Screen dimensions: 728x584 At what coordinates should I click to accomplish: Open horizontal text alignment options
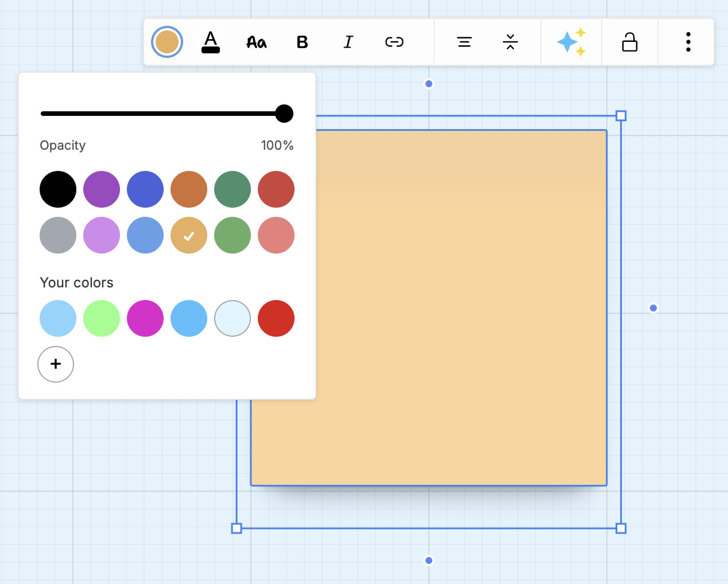point(464,42)
